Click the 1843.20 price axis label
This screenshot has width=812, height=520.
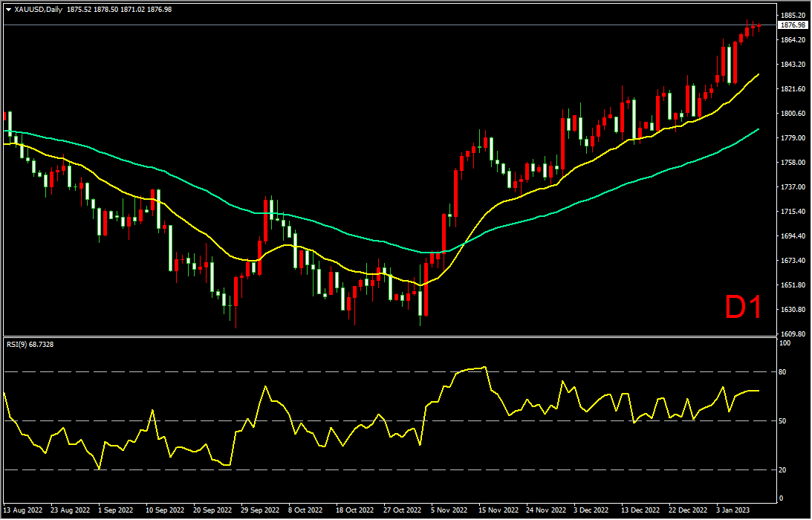[x=793, y=64]
